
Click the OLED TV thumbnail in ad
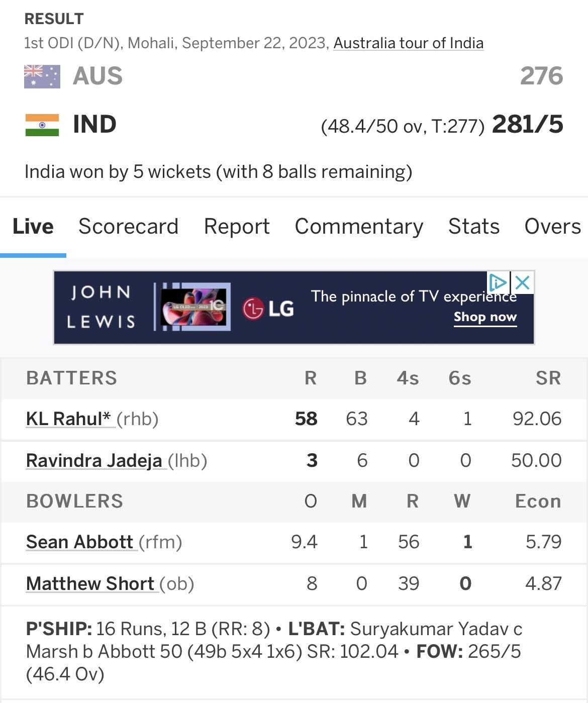193,307
